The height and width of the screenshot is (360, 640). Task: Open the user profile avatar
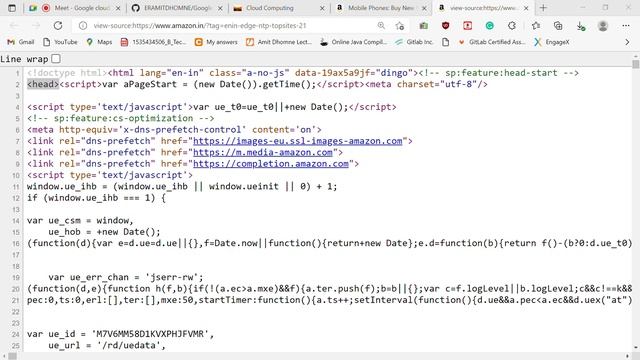[x=602, y=25]
